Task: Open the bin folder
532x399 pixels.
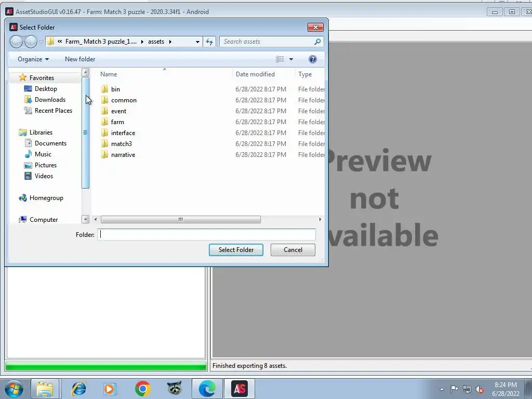Action: (115, 89)
